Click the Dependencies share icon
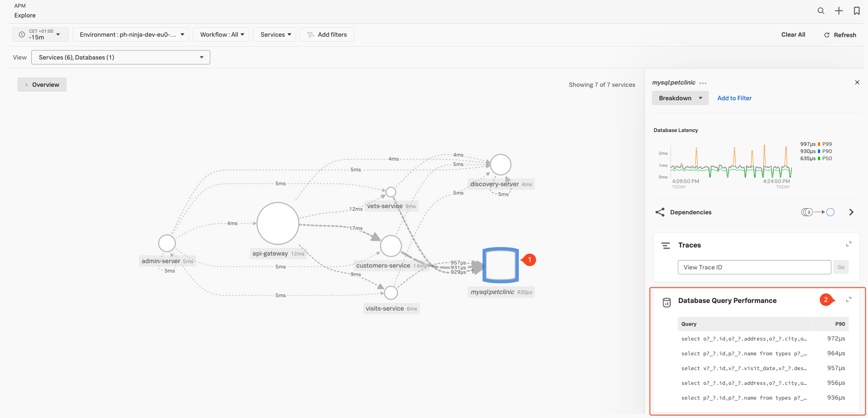The height and width of the screenshot is (418, 868). (x=660, y=212)
